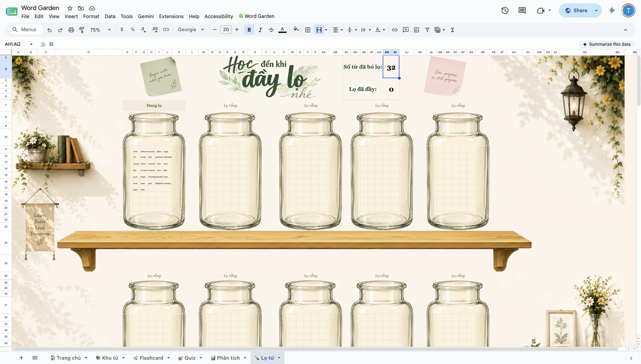The width and height of the screenshot is (641, 364).
Task: Collapse the toolbar with chevron
Action: pos(625,30)
